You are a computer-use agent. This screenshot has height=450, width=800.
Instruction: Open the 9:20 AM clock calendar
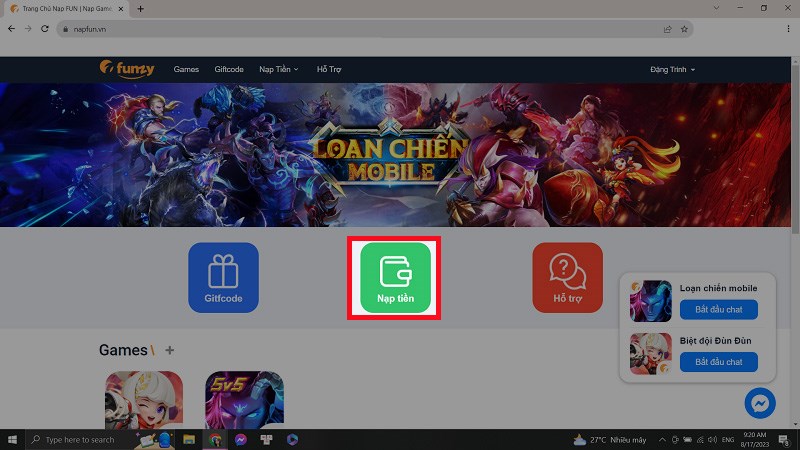pos(755,439)
